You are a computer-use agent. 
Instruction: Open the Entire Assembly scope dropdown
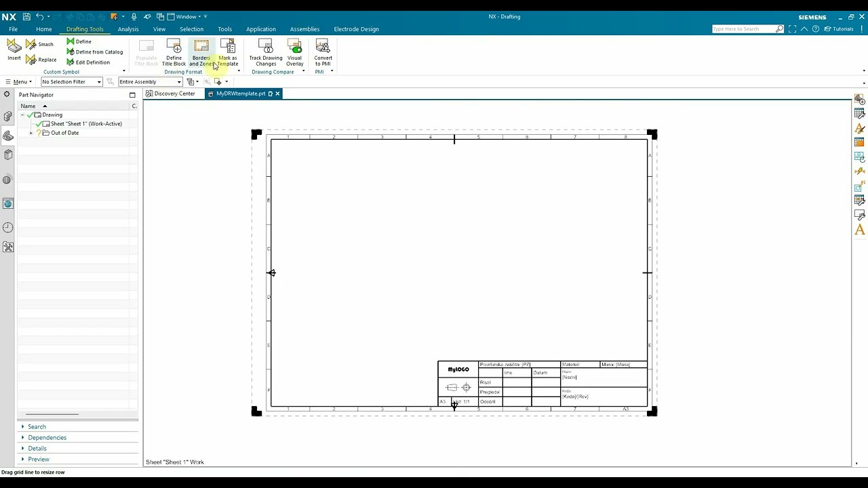click(150, 82)
